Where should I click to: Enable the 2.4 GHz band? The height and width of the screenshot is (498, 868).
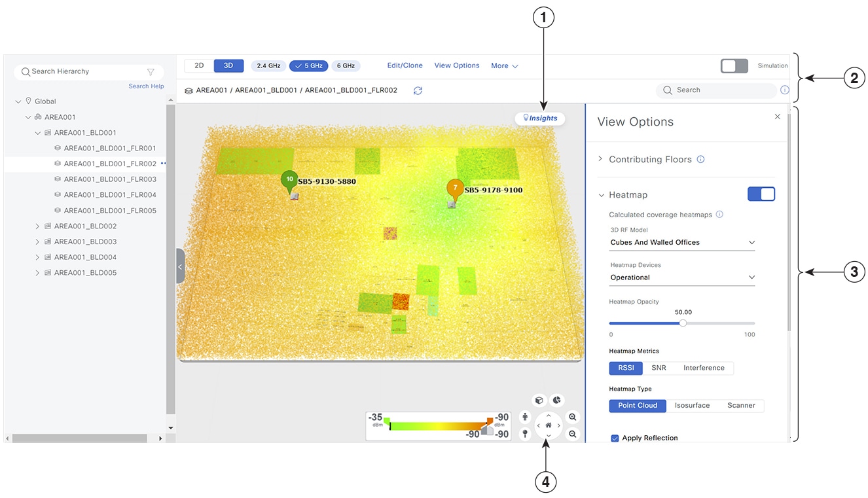[268, 66]
